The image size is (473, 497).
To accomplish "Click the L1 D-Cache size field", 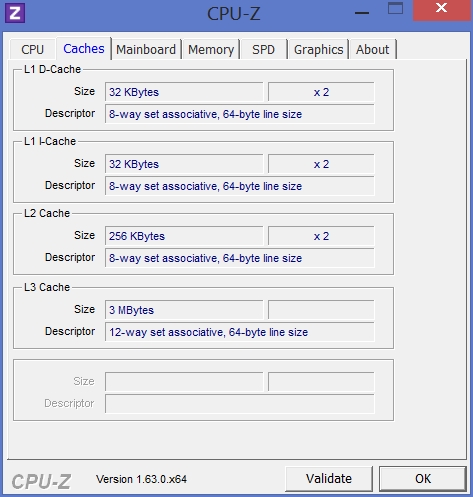I will coord(184,92).
